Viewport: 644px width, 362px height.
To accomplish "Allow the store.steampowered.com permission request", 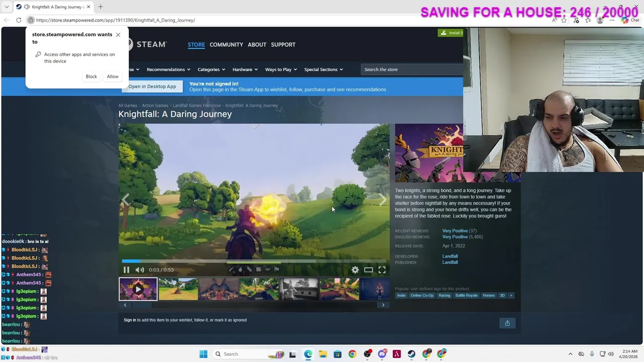I will pos(113,76).
